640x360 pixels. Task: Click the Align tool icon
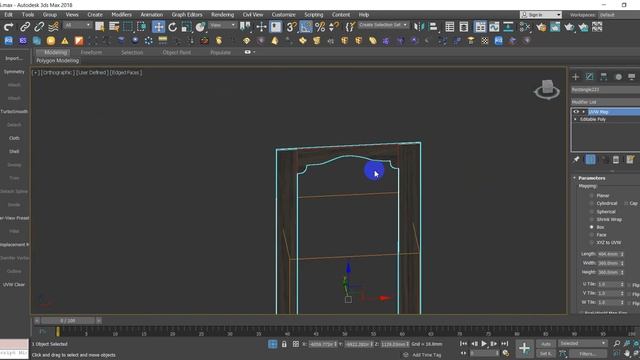(433, 27)
